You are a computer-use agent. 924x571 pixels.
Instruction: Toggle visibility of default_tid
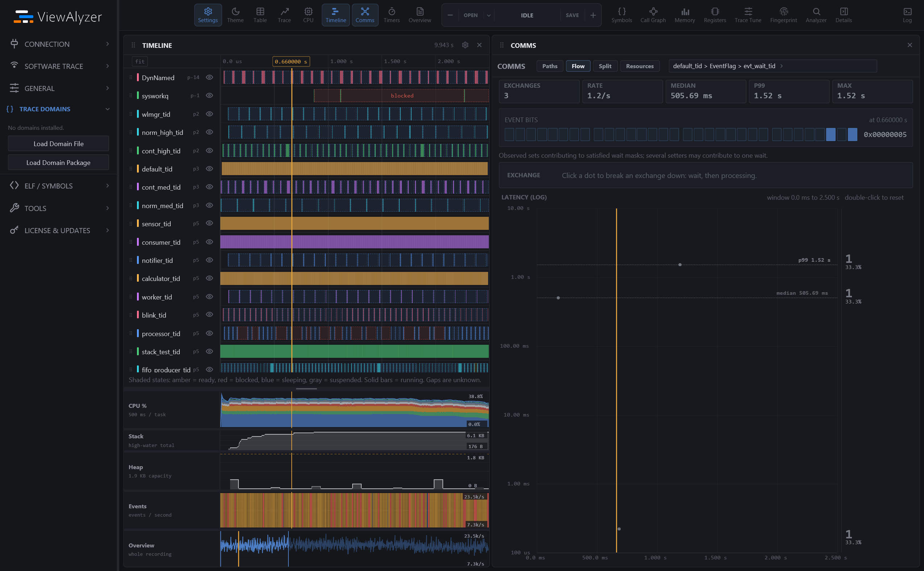coord(209,169)
